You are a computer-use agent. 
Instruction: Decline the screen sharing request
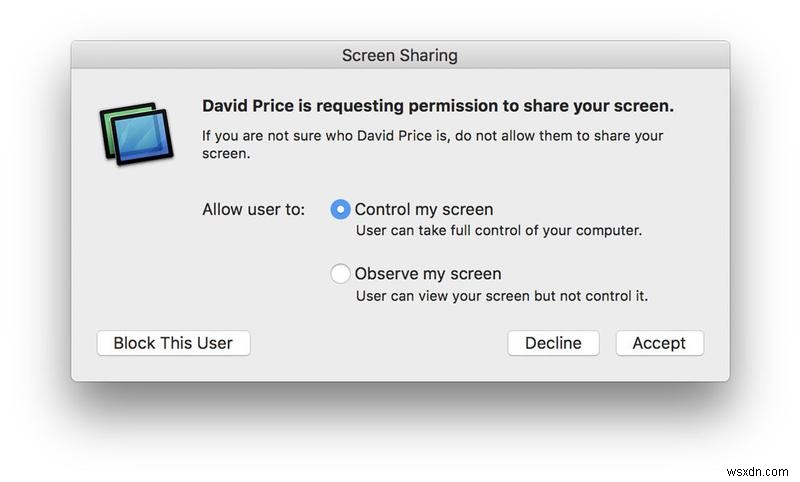[553, 343]
